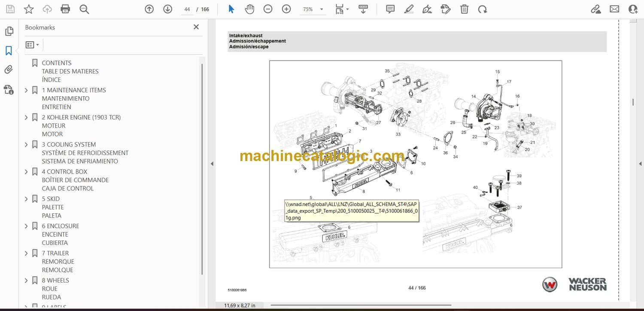Select the Hand pan tool
The height and width of the screenshot is (311, 644).
click(x=249, y=9)
